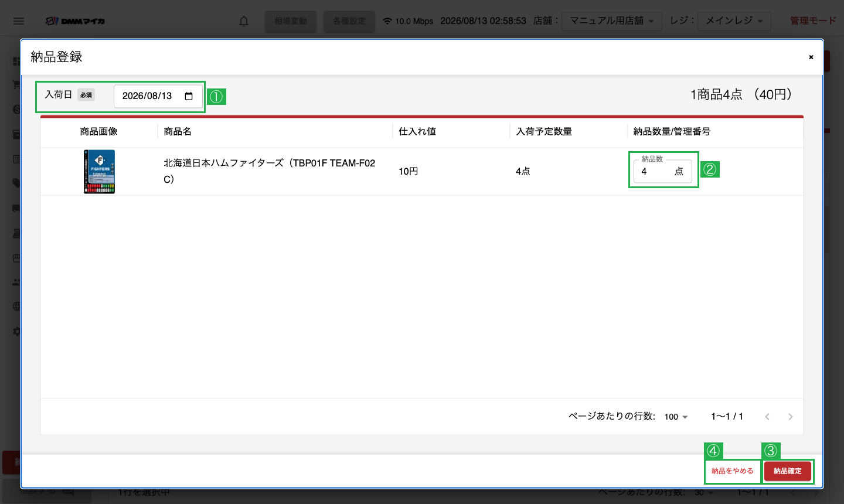Go to previous page arrow in table
Image resolution: width=844 pixels, height=504 pixels.
point(767,417)
